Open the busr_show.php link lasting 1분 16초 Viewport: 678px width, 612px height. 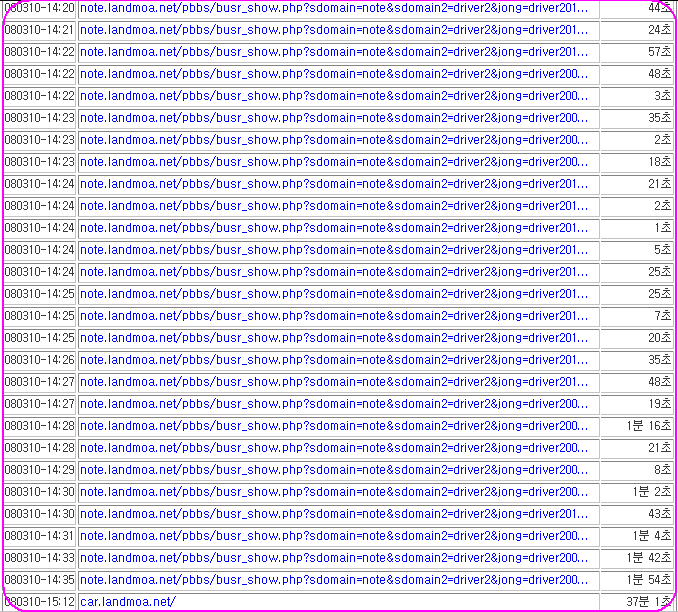coord(334,426)
